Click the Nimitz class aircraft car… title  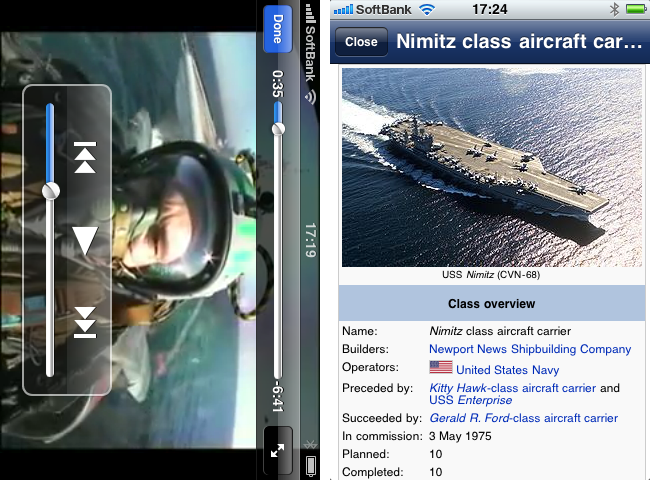(x=519, y=41)
